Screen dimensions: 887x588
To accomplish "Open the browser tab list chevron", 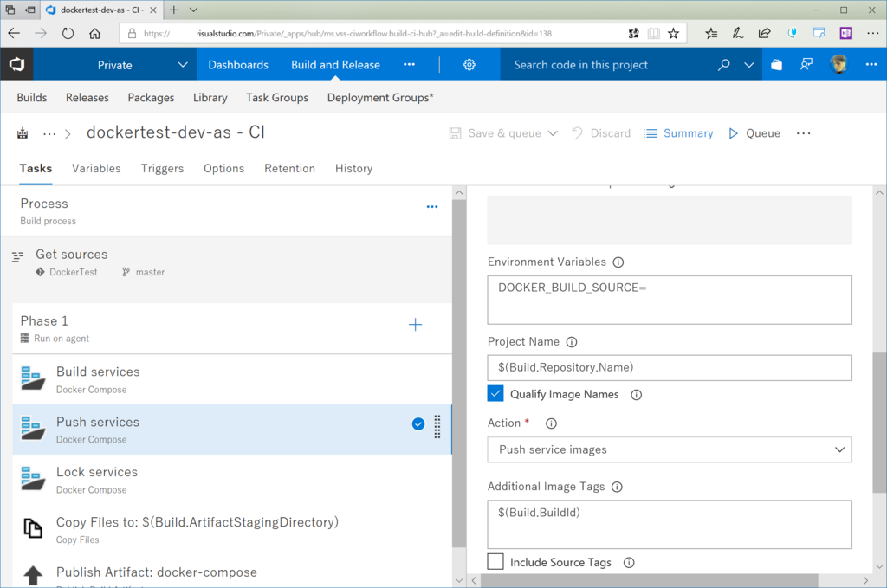I will coord(193,10).
